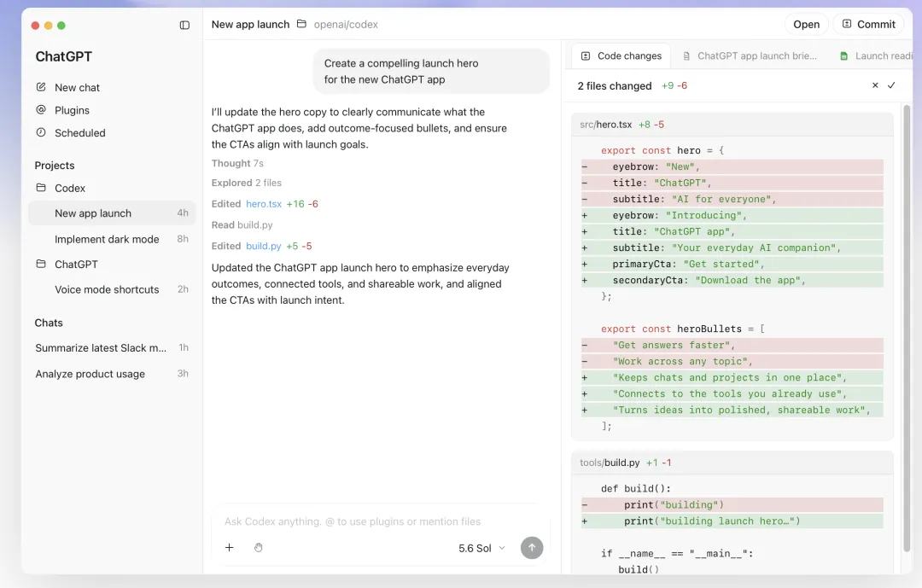Click the openai/codex repository label
This screenshot has width=922, height=588.
click(346, 24)
